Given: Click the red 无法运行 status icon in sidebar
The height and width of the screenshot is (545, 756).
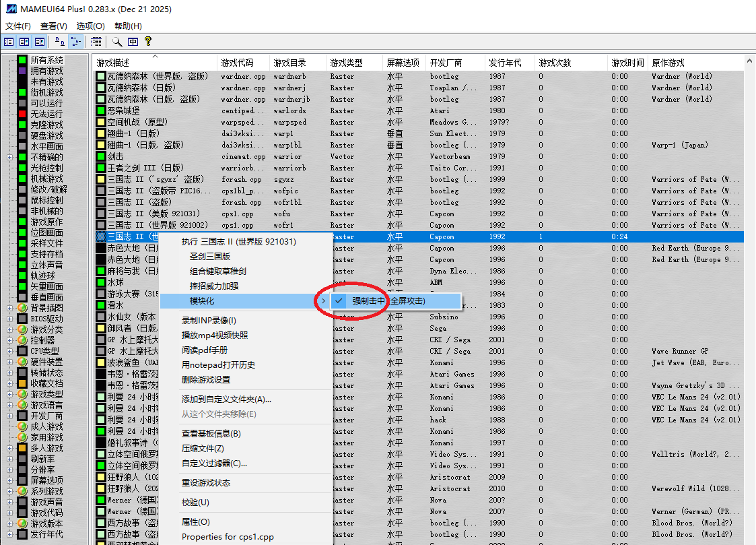Looking at the screenshot, I should point(22,114).
